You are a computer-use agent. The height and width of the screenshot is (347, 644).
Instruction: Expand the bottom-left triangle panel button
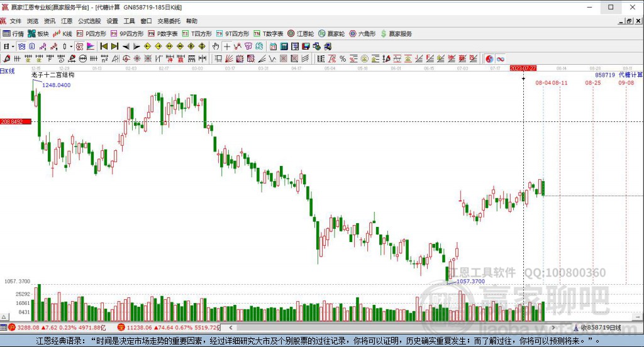(4, 317)
